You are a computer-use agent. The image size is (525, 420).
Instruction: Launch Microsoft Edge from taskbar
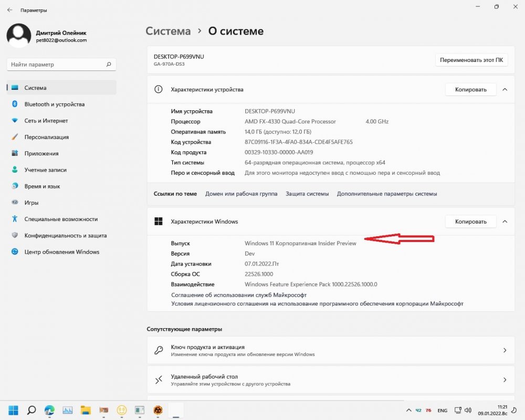[49, 410]
